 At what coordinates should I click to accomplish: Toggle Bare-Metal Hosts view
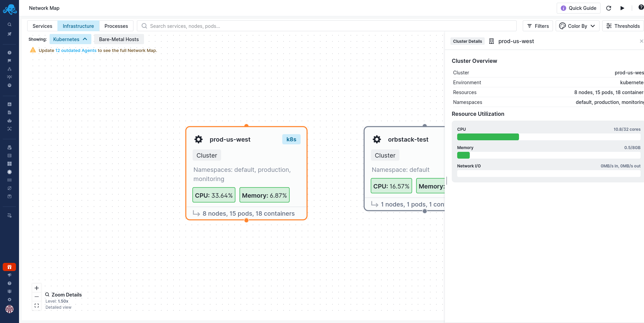click(119, 39)
